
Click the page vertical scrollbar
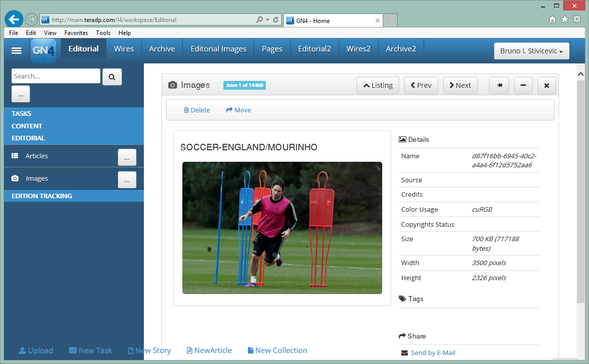pyautogui.click(x=581, y=191)
